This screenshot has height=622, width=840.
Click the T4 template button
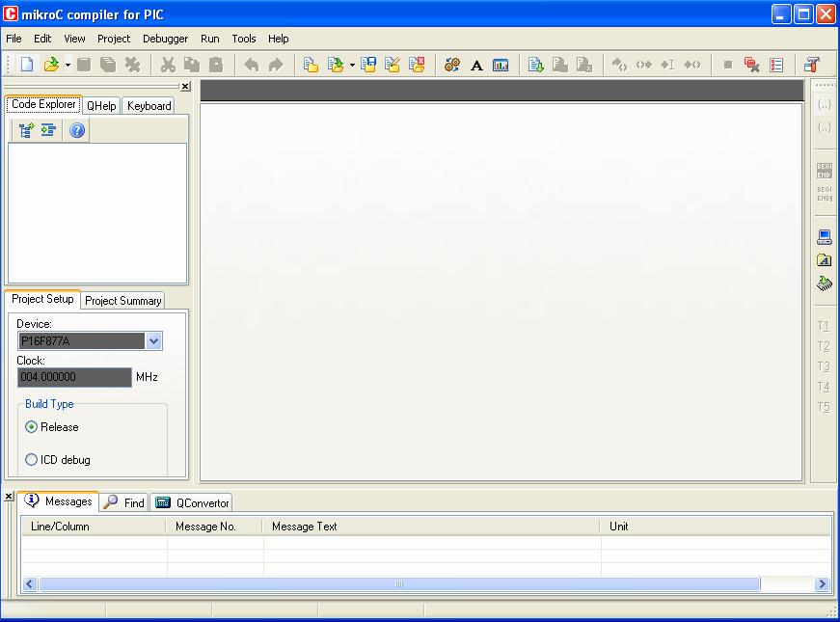point(824,387)
